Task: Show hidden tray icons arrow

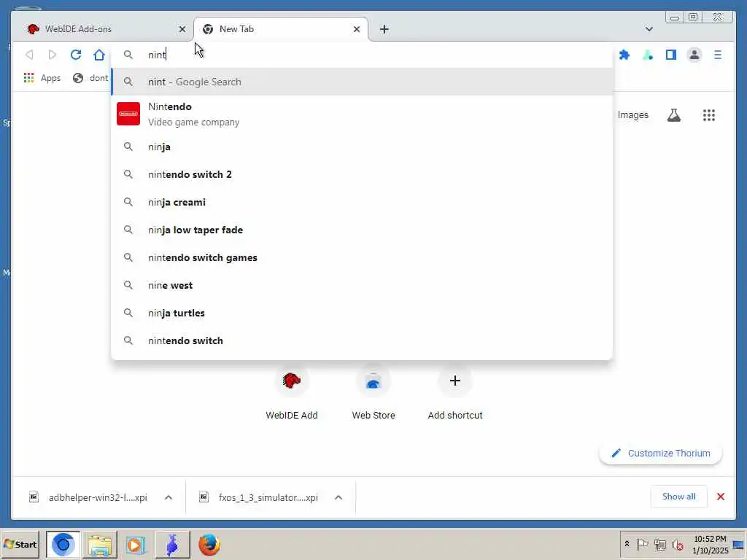Action: click(627, 544)
